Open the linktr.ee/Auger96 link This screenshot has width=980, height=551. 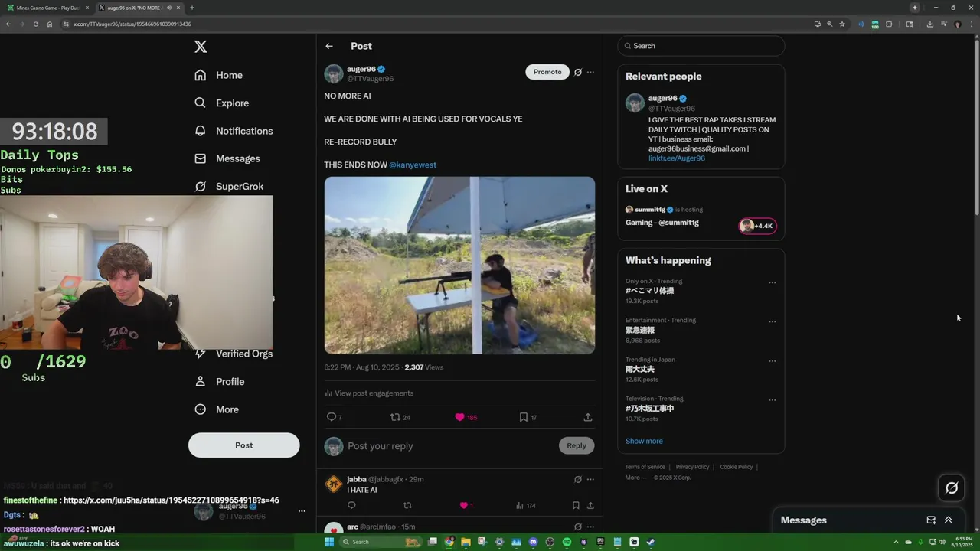tap(677, 158)
